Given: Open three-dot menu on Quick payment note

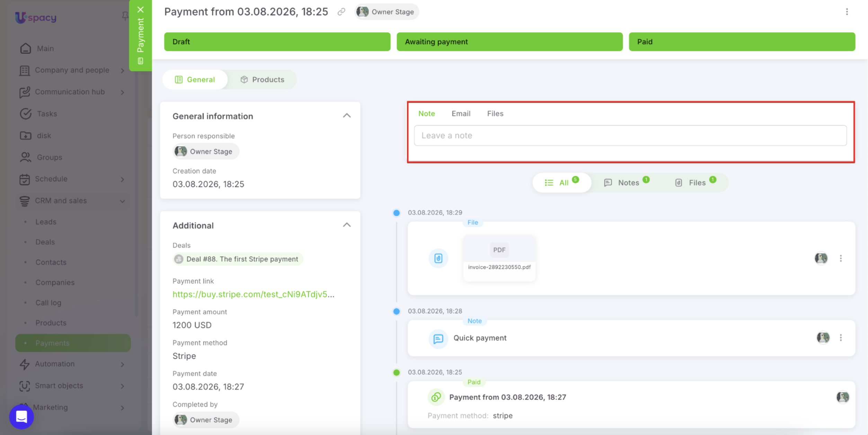Looking at the screenshot, I should [x=841, y=338].
